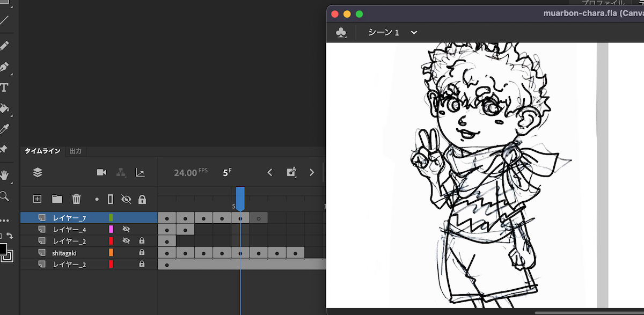Image resolution: width=644 pixels, height=315 pixels.
Task: Select the Text tool
Action: [4, 87]
